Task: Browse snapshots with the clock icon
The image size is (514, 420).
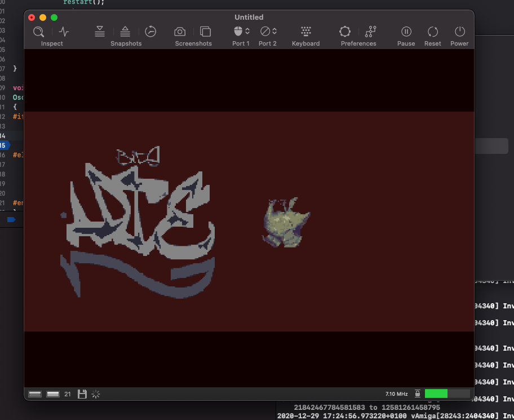Action: click(150, 32)
